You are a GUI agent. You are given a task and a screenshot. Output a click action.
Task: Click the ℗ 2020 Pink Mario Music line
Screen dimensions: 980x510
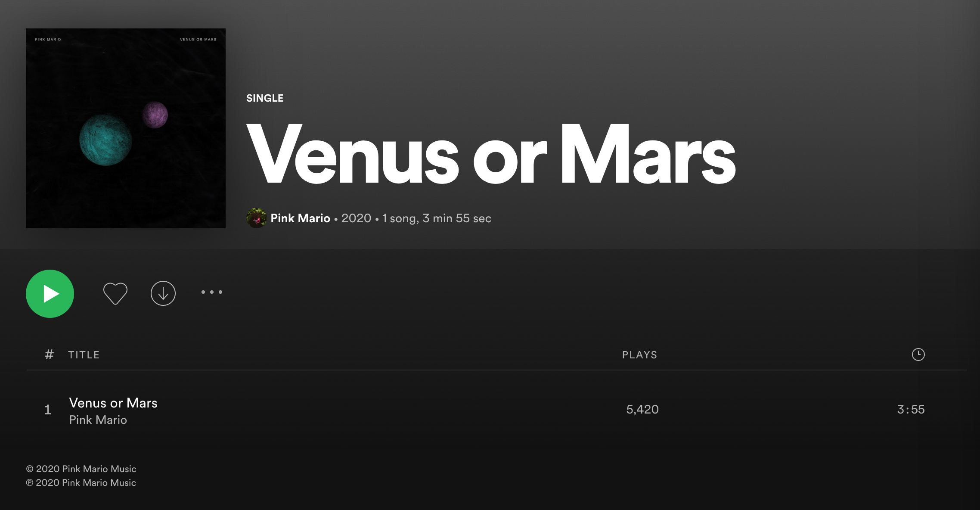81,483
